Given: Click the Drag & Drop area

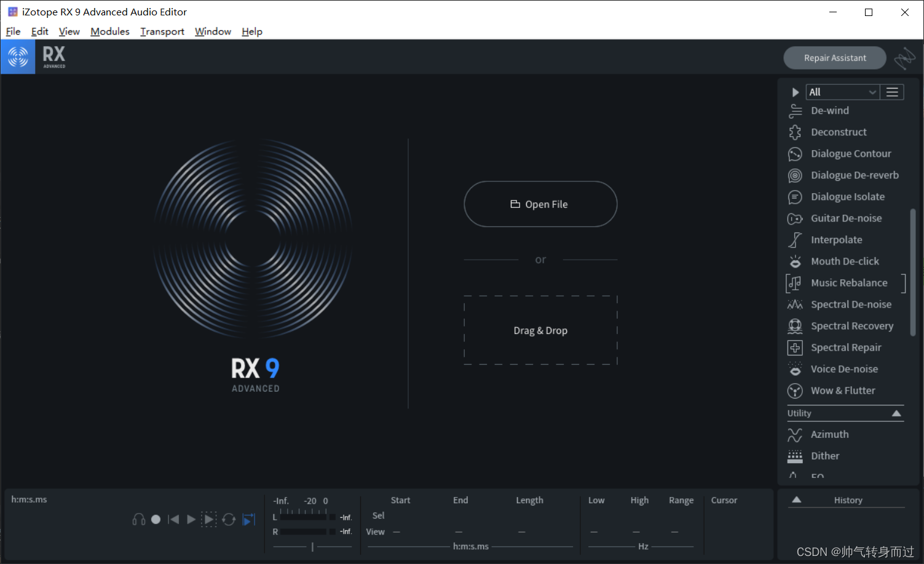Looking at the screenshot, I should 540,330.
